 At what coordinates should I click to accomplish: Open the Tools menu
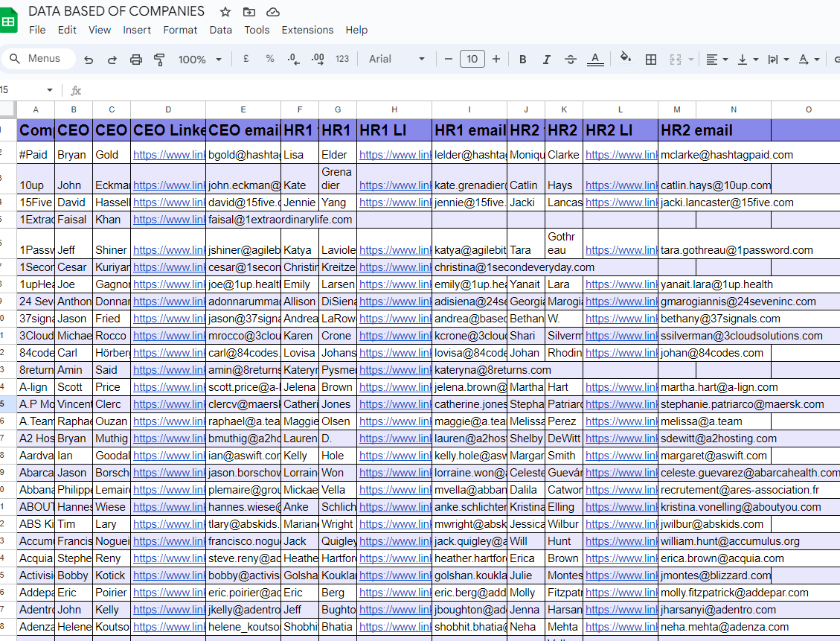257,30
